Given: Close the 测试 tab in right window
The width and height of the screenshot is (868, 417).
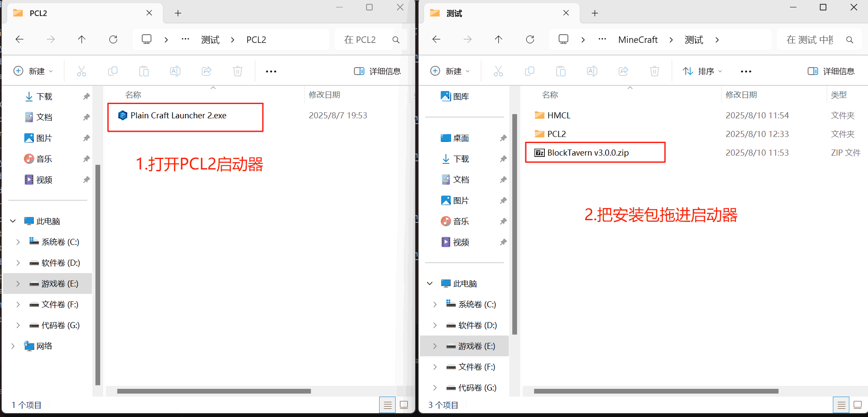Looking at the screenshot, I should 566,13.
